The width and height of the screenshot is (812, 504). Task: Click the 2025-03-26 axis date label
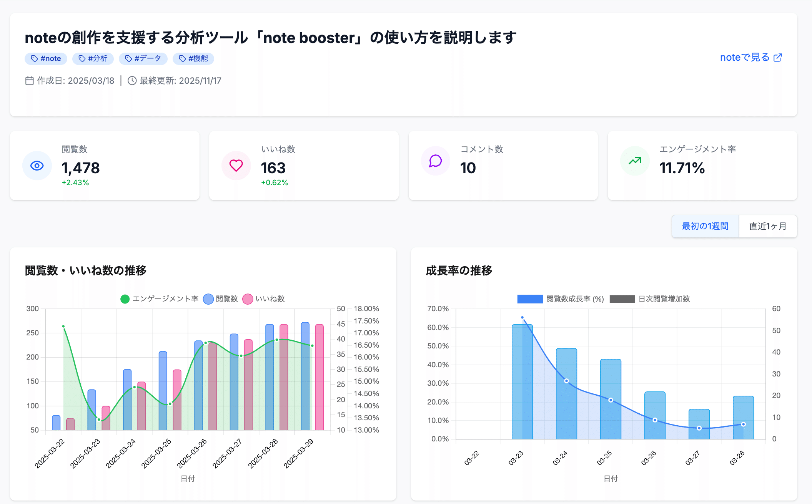[x=192, y=454]
